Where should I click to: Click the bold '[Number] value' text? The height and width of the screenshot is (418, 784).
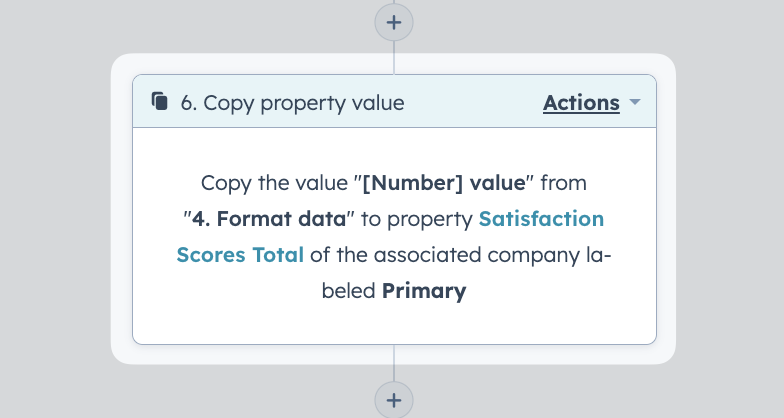pos(444,183)
